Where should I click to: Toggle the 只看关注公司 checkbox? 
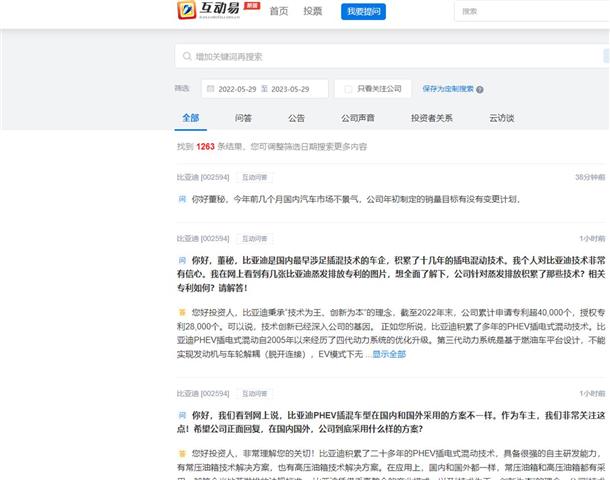coord(348,89)
